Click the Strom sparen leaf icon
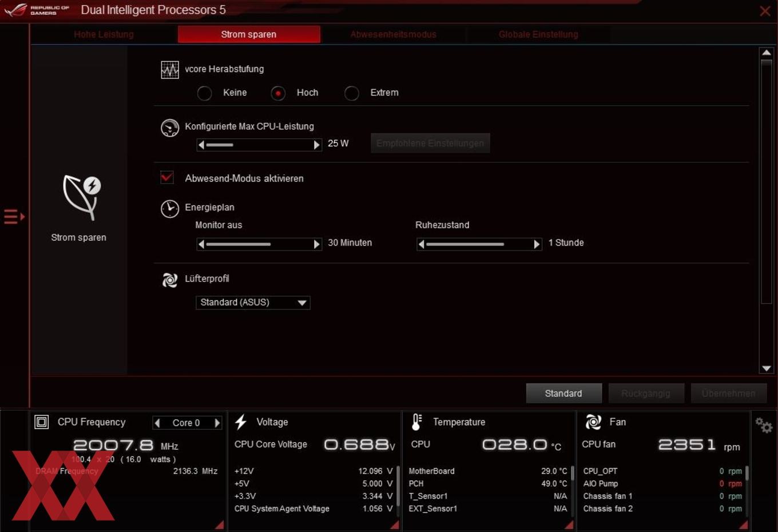Viewport: 778px width, 532px height. coord(82,197)
